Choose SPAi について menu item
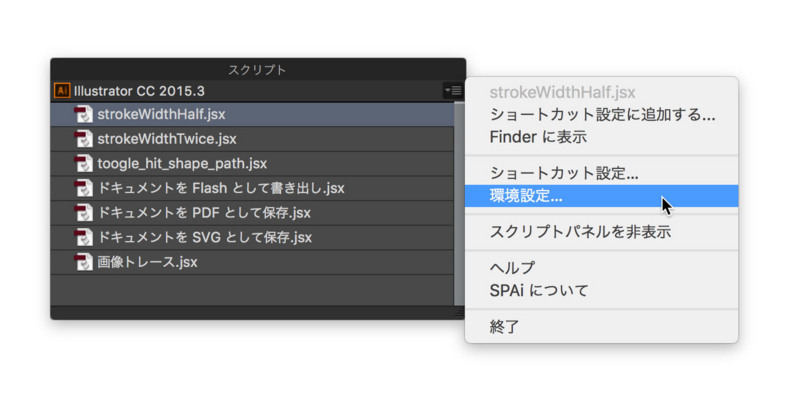The width and height of the screenshot is (800, 393). click(x=602, y=291)
